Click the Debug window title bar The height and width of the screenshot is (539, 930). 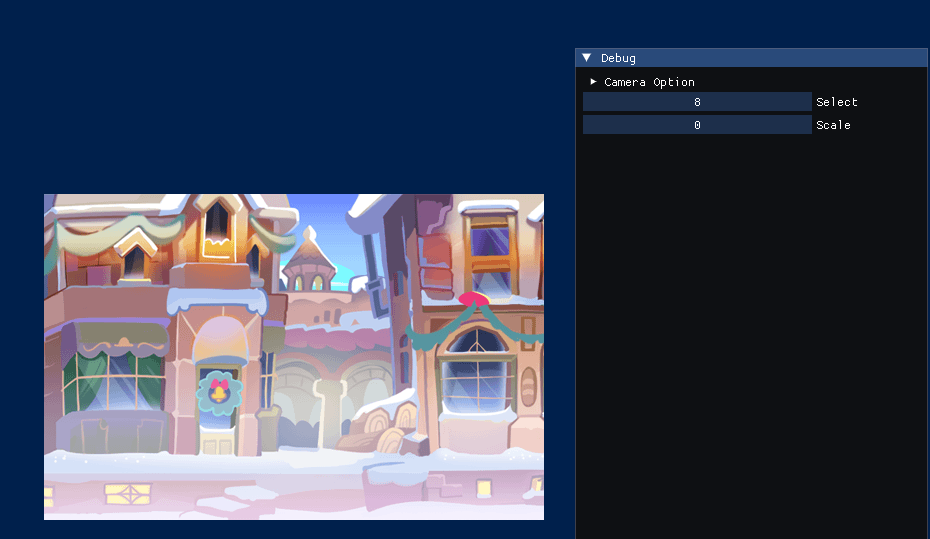[751, 58]
